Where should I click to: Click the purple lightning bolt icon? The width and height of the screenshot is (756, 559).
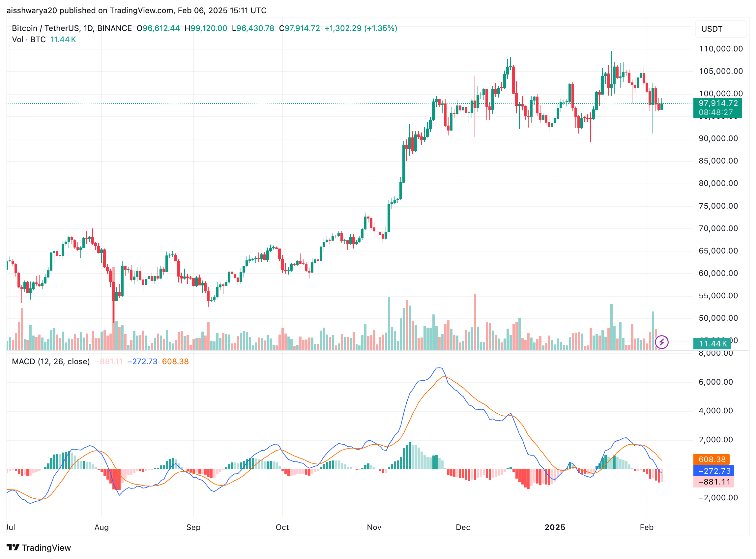661,342
